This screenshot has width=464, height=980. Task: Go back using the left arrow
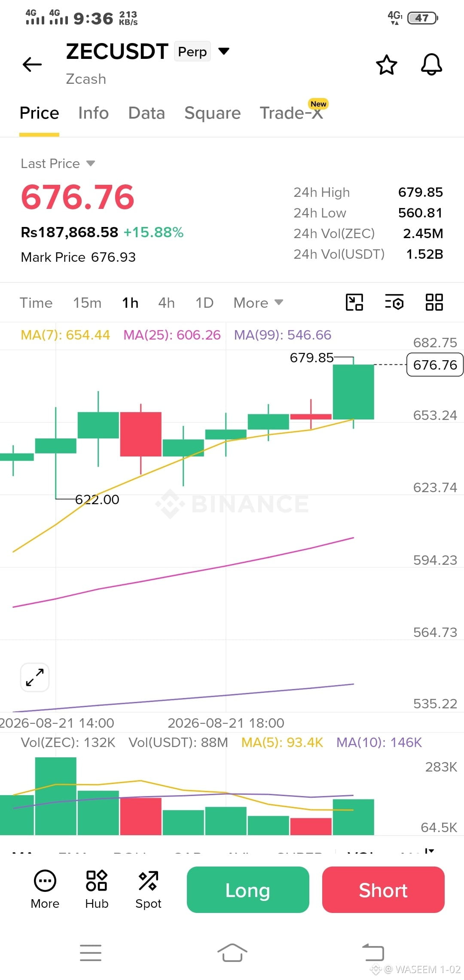[x=32, y=64]
